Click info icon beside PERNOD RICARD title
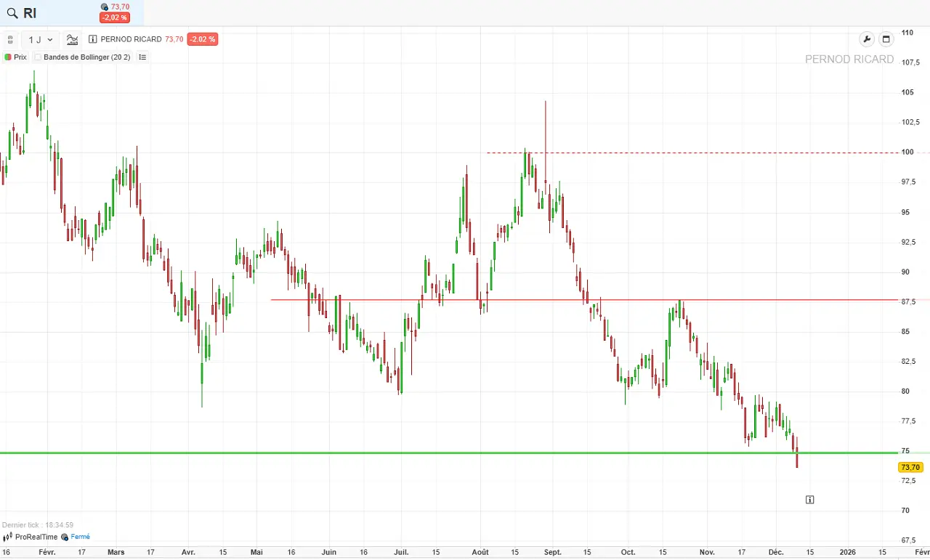 tap(92, 39)
